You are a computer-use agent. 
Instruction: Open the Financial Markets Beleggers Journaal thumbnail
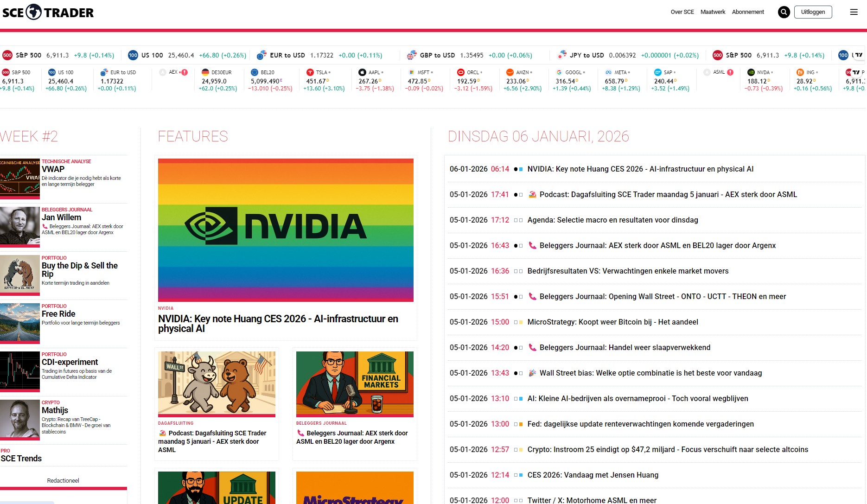pyautogui.click(x=355, y=384)
